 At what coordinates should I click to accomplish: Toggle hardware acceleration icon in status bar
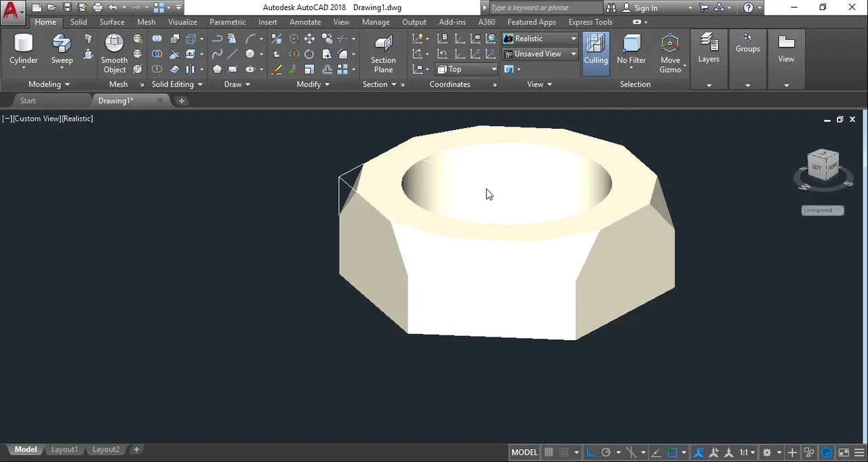[x=827, y=453]
